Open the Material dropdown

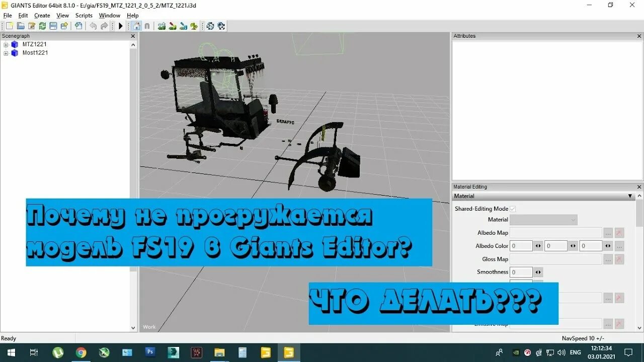pyautogui.click(x=543, y=220)
